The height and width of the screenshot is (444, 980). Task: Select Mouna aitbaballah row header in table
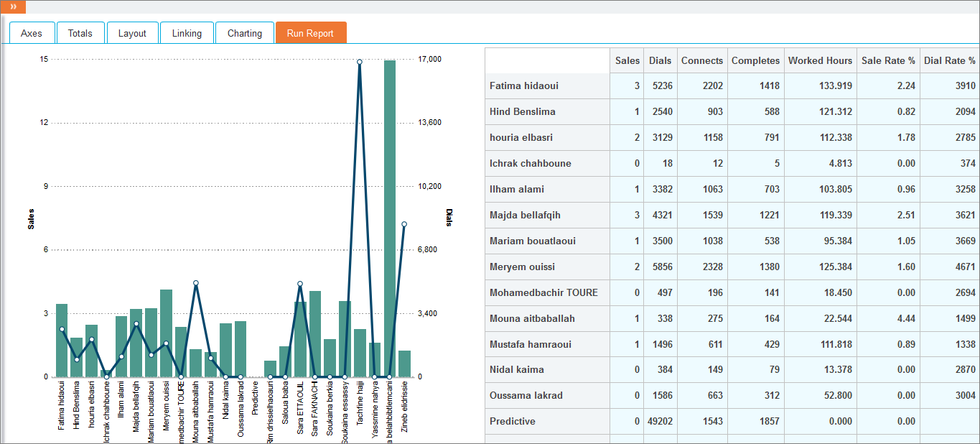[548, 319]
